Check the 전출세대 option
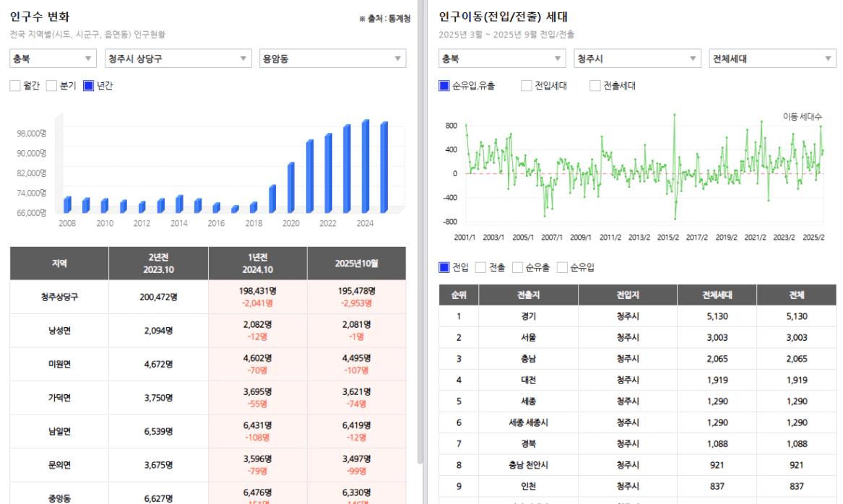843x504 pixels. pos(595,86)
